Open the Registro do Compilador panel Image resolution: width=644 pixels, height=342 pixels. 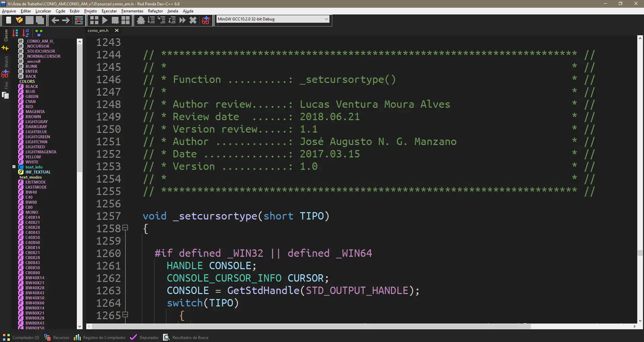pyautogui.click(x=100, y=337)
